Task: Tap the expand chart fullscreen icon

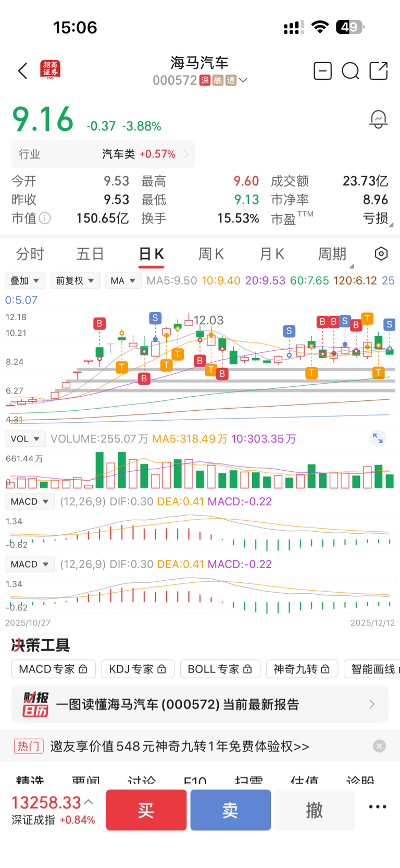Action: point(378,438)
